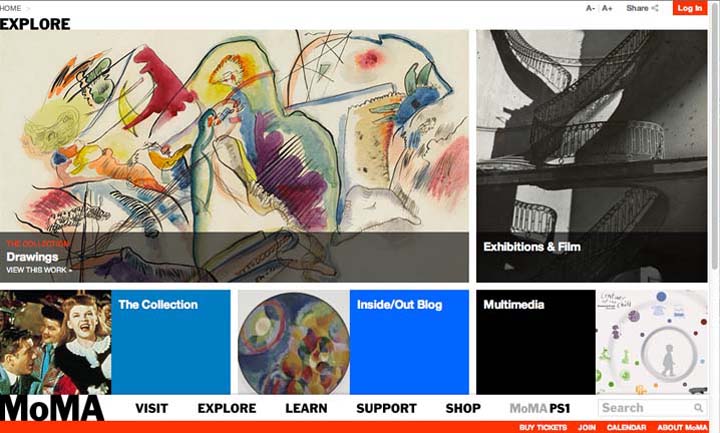The width and height of the screenshot is (720, 433).
Task: Decrease text size with A- button
Action: (590, 8)
